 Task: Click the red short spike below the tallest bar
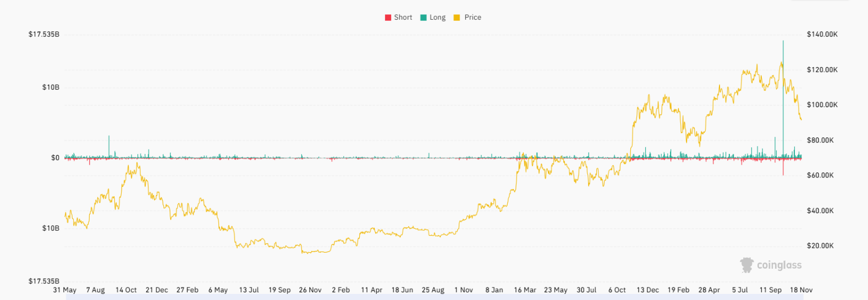[783, 168]
